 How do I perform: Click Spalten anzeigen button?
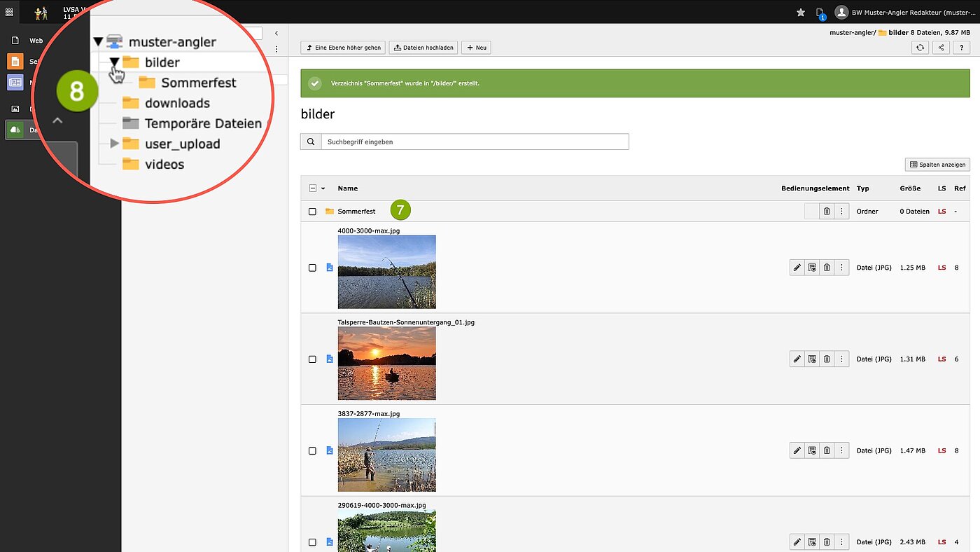click(937, 165)
